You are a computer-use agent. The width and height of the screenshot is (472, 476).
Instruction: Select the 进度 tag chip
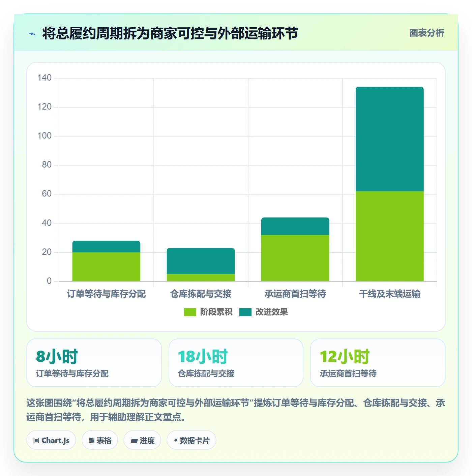click(142, 440)
